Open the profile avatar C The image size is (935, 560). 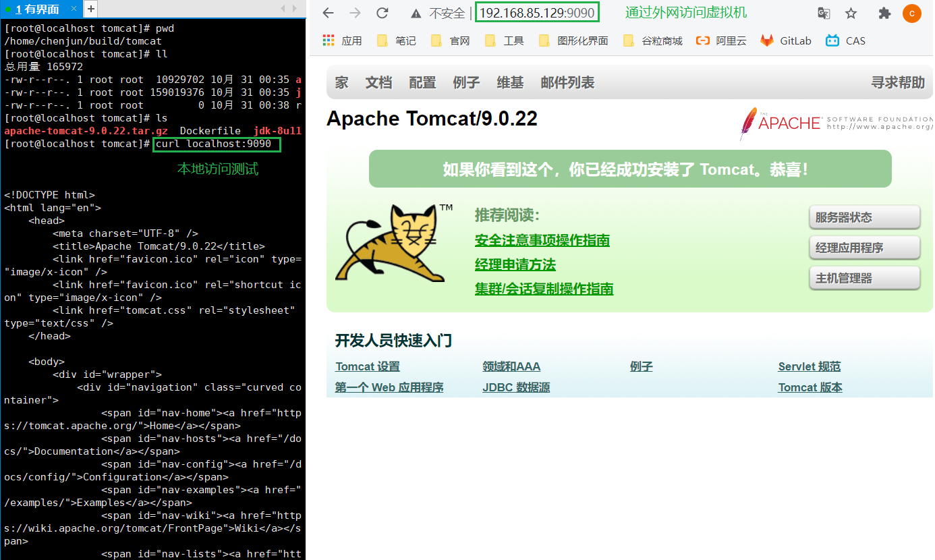pos(911,13)
